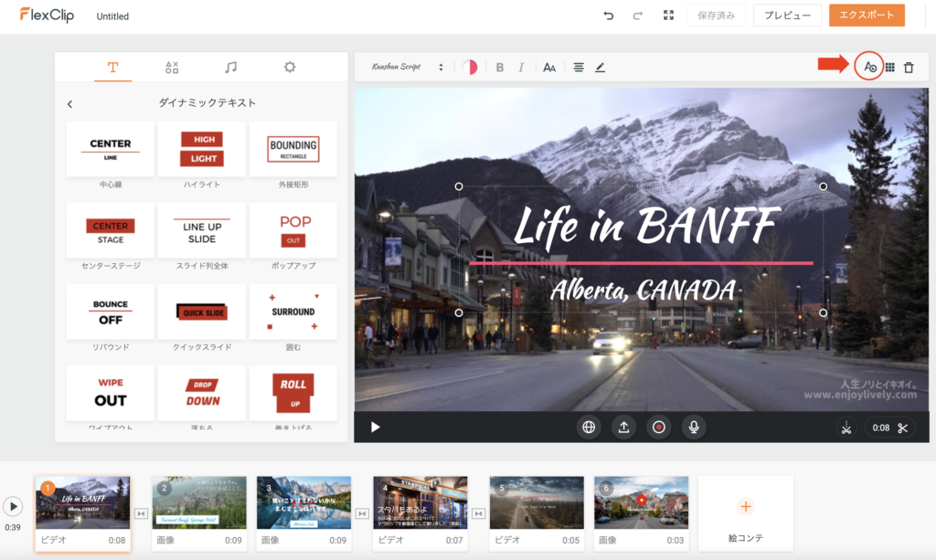936x560 pixels.
Task: Enter fullscreen mode
Action: (668, 16)
